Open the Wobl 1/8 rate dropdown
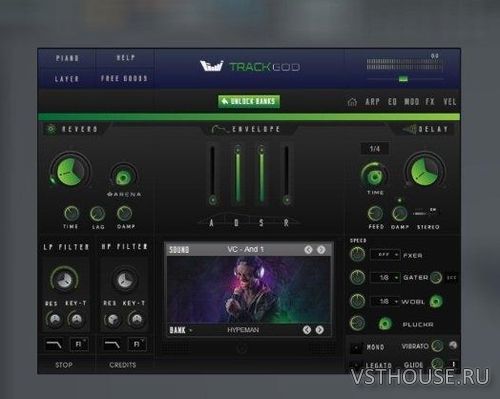500x399 pixels. (385, 301)
